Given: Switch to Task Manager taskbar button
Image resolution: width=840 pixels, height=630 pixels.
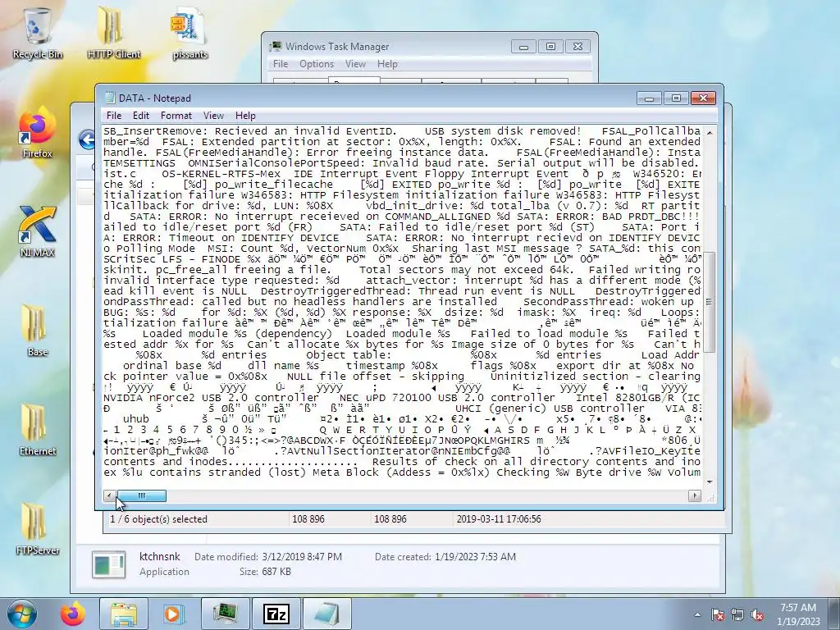Looking at the screenshot, I should pos(225,614).
